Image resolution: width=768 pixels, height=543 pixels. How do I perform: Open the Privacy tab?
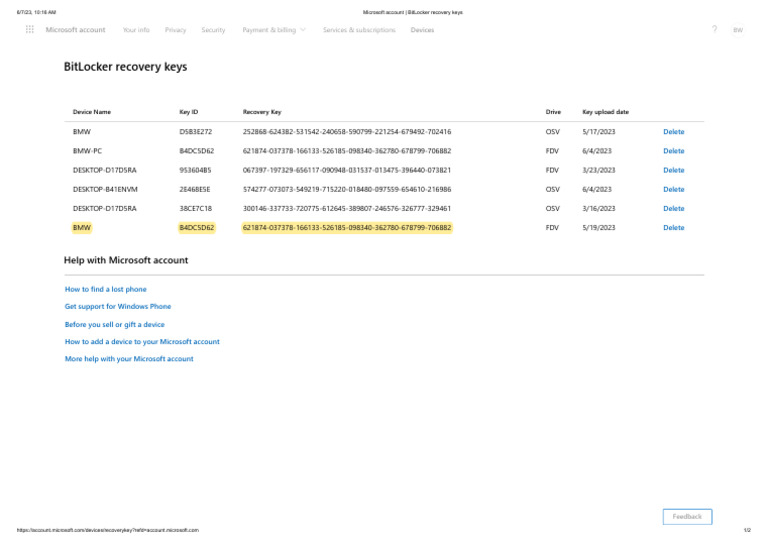pos(175,30)
